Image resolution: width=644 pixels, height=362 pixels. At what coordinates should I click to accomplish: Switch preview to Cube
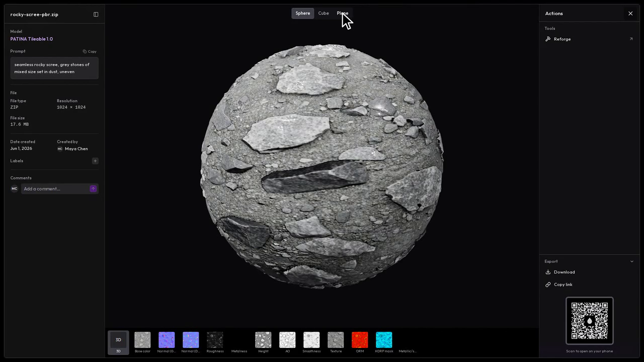pos(324,13)
